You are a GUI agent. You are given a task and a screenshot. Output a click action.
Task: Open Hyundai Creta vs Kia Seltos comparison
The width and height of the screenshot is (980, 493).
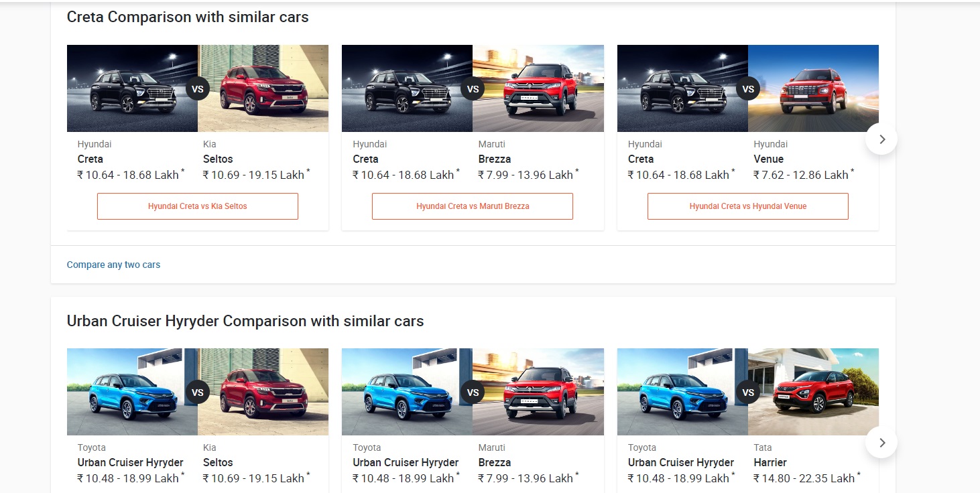pos(198,206)
